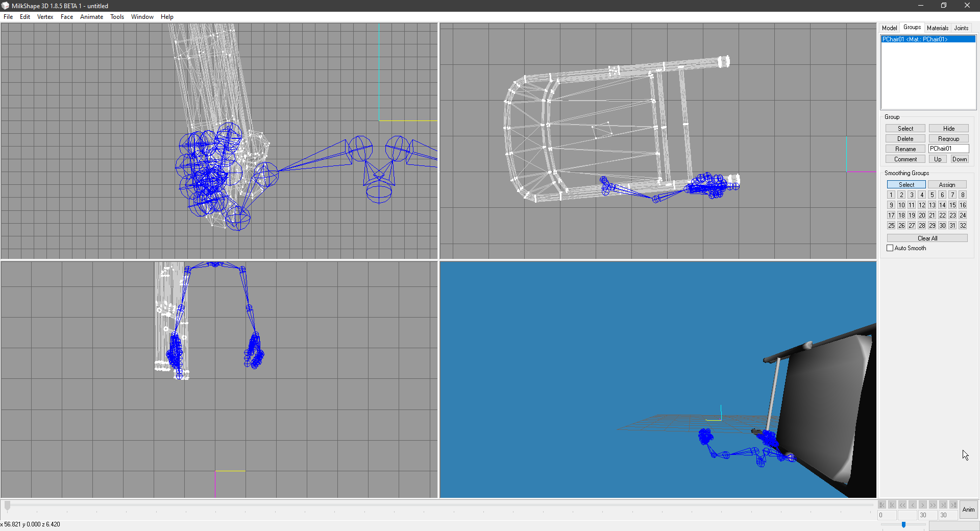Click the Group Select button

905,129
